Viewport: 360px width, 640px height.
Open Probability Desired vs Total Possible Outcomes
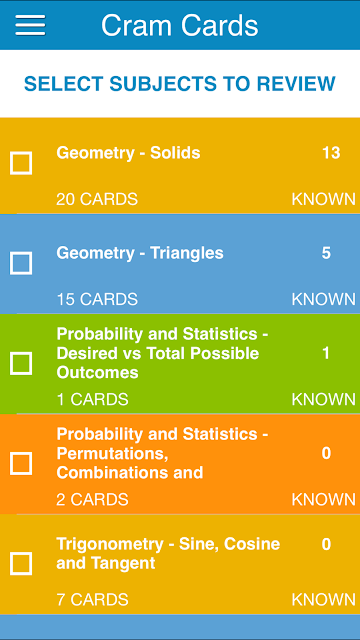[x=162, y=353]
